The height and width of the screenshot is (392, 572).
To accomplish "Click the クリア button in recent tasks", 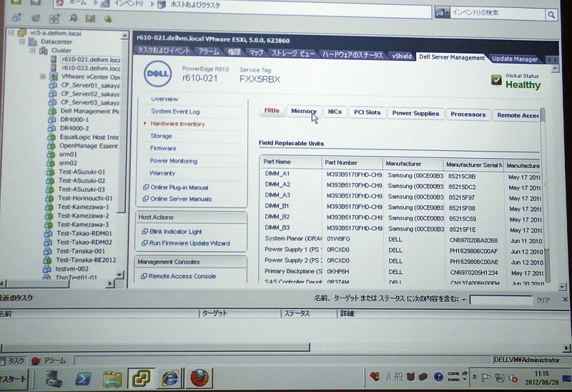I will coord(543,300).
